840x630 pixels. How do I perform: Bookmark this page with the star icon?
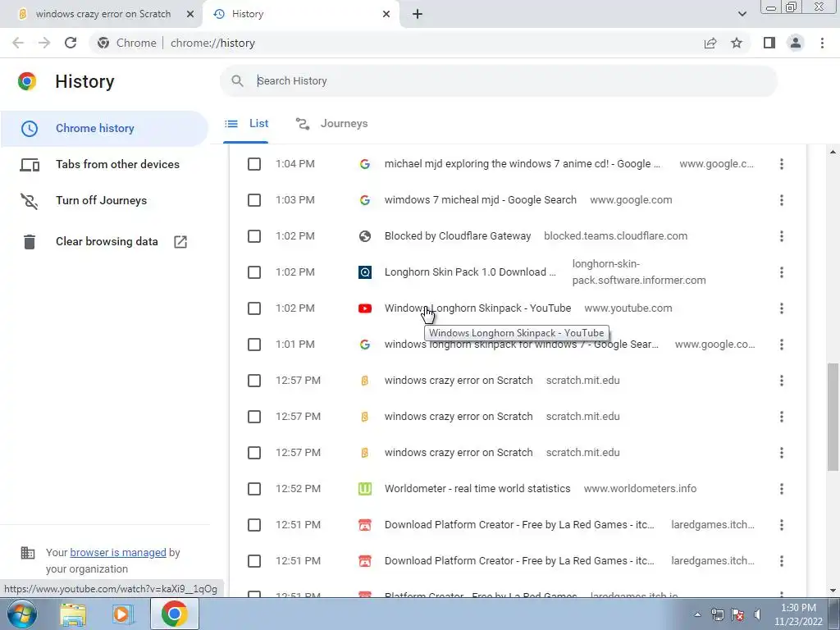(737, 43)
